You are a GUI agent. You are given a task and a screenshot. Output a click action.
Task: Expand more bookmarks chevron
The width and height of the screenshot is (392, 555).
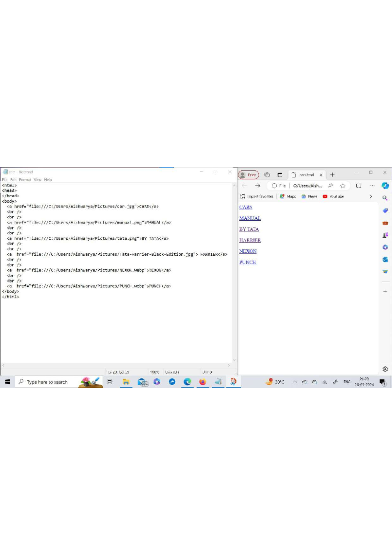coord(370,196)
